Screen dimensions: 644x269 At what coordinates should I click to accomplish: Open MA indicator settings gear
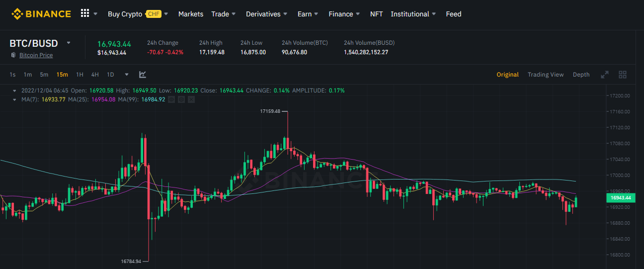(181, 99)
